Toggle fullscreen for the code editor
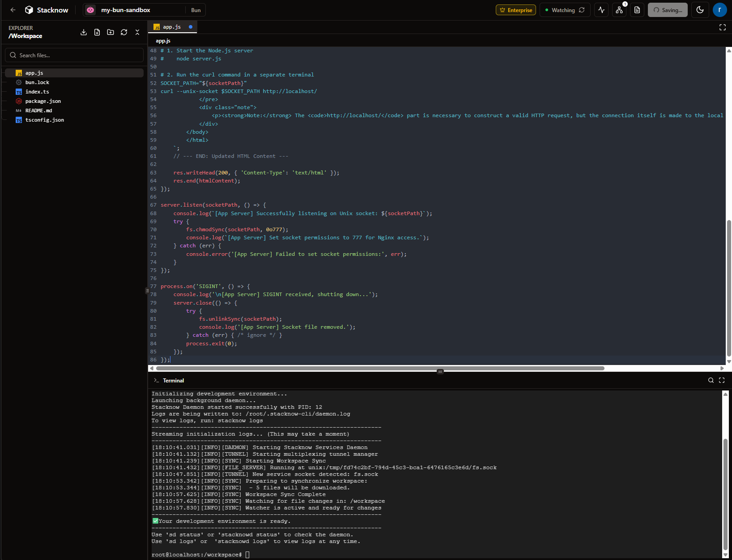This screenshot has height=560, width=732. point(722,27)
